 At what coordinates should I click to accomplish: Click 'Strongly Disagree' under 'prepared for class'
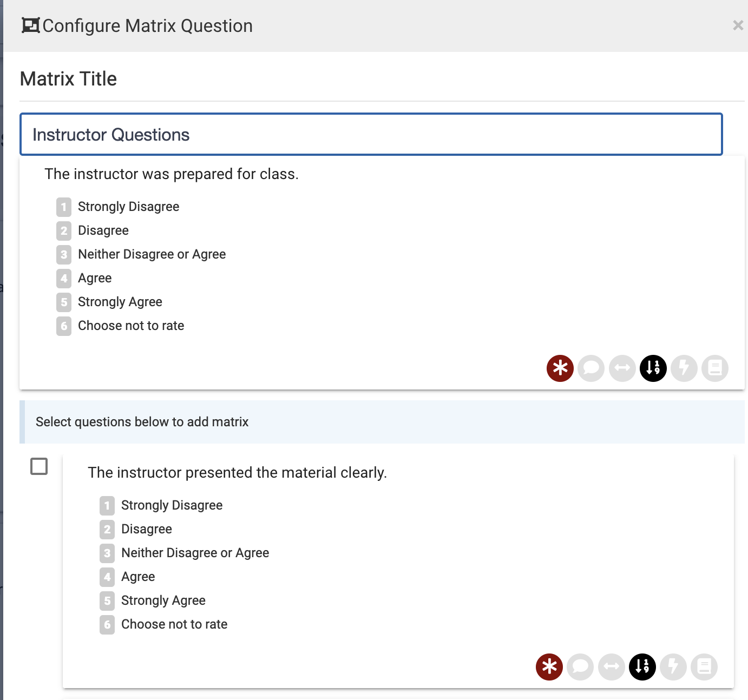(128, 207)
